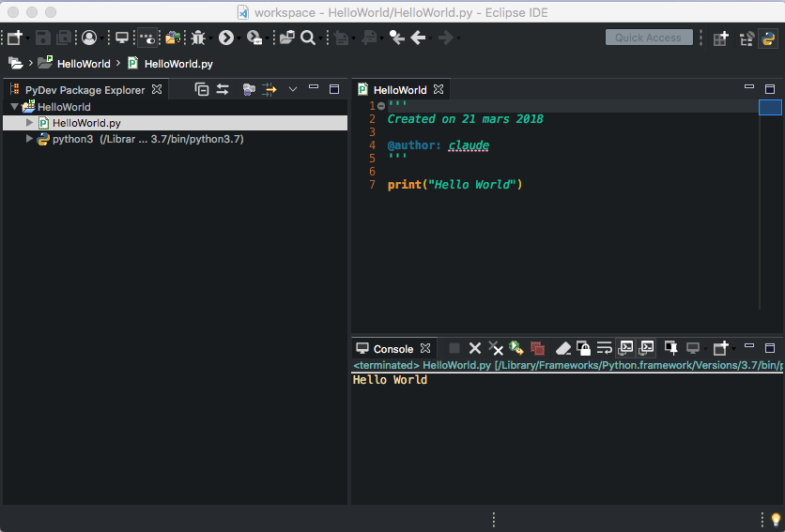Click the Debug bug icon in toolbar
The width and height of the screenshot is (785, 532).
198,38
